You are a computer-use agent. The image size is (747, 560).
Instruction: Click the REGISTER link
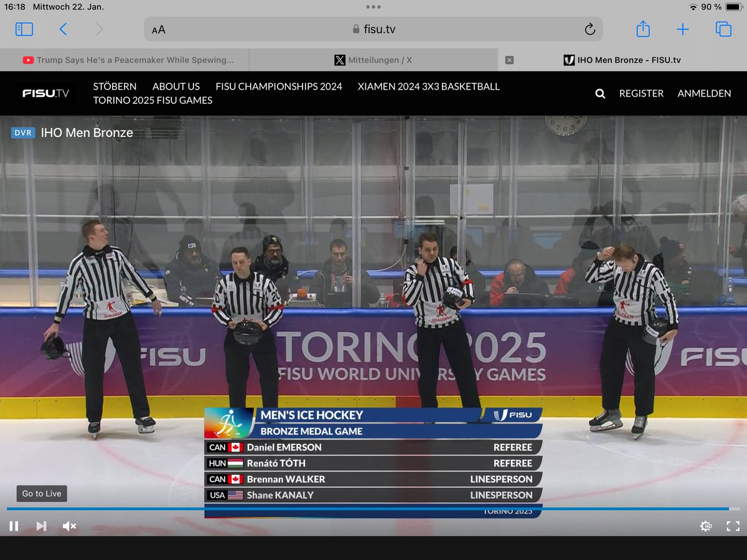point(641,93)
